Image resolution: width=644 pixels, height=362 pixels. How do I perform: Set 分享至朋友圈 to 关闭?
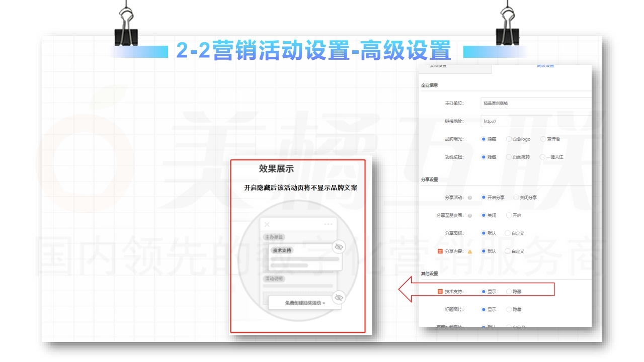pos(484,215)
